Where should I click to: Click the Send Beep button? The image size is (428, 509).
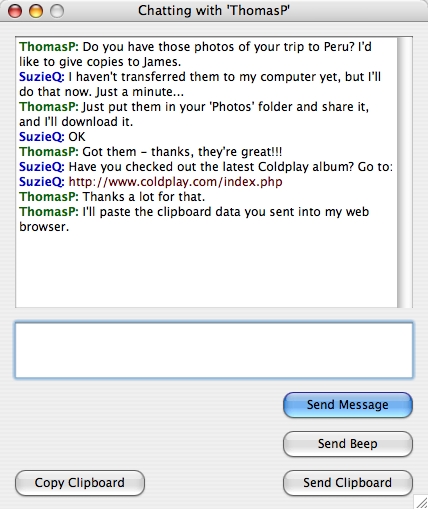pos(348,444)
